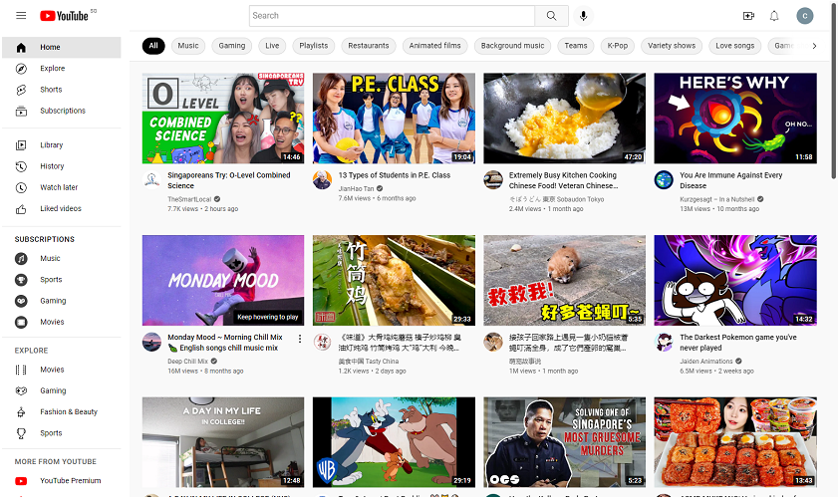Open Watch later from sidebar
838x504 pixels.
59,187
